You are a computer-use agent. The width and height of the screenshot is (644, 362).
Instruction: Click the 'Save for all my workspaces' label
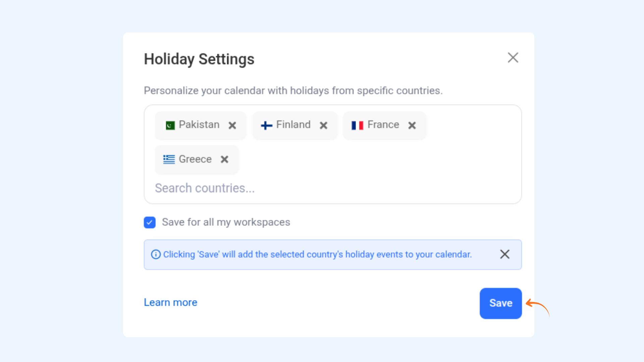tap(226, 222)
